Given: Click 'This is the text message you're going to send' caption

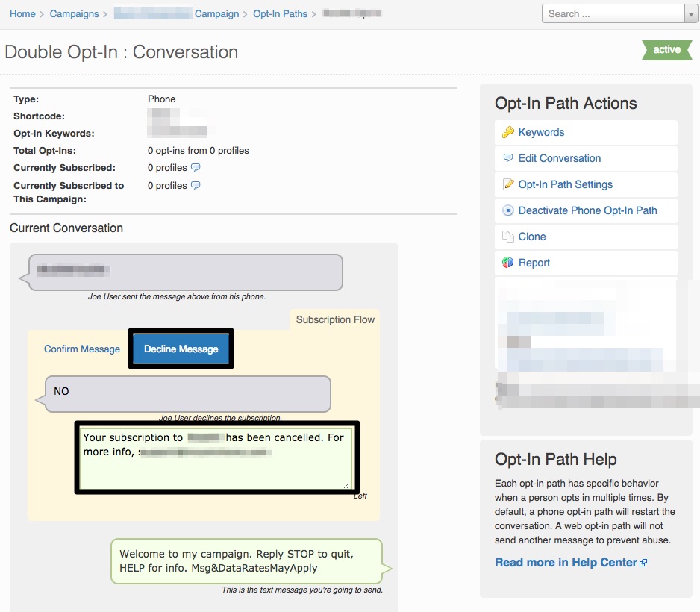Looking at the screenshot, I should coord(302,590).
